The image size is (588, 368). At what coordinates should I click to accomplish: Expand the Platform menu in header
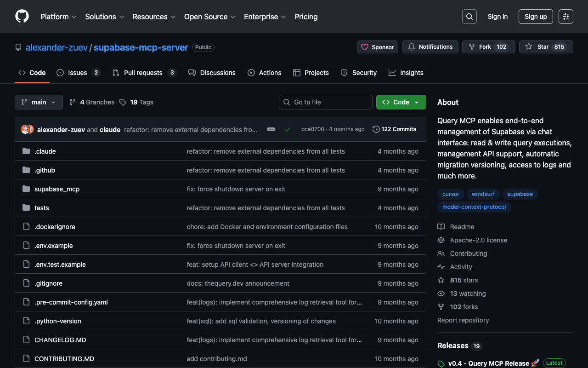click(x=58, y=17)
